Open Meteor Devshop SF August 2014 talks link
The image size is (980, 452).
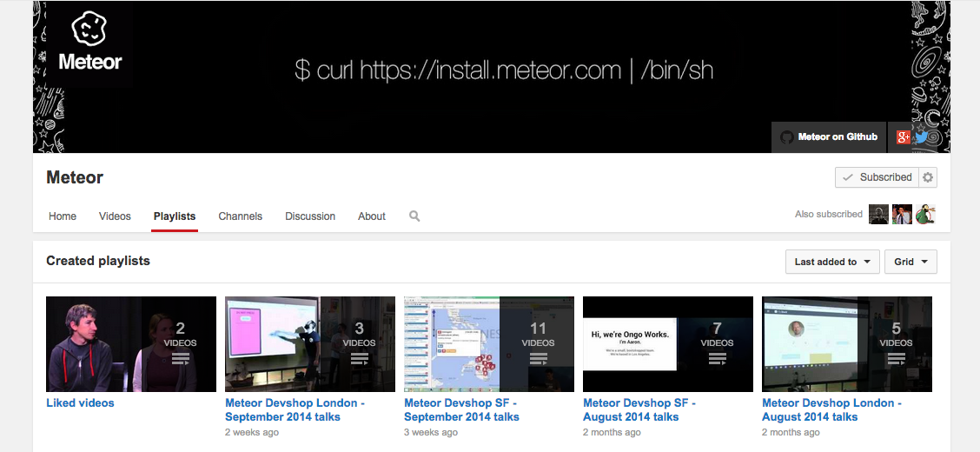639,410
